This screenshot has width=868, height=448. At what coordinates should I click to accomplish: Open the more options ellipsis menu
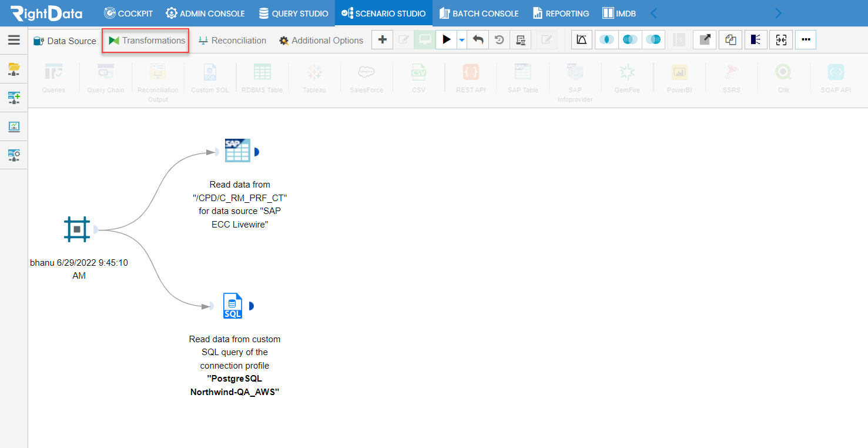[806, 40]
